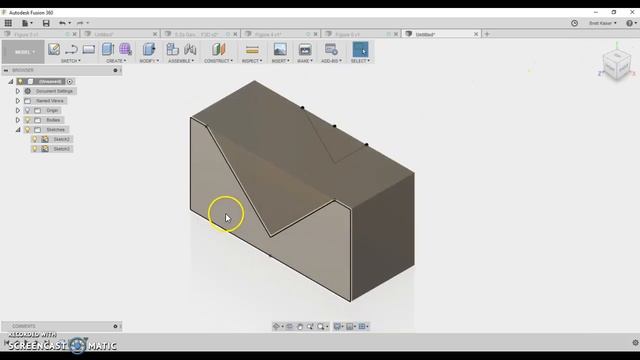Click the Construct plane icon
The height and width of the screenshot is (360, 640).
point(218,49)
